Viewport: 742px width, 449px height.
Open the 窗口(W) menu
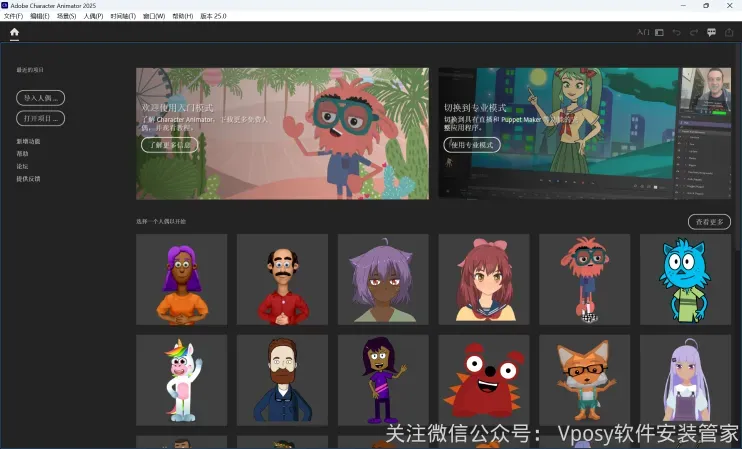pyautogui.click(x=154, y=16)
